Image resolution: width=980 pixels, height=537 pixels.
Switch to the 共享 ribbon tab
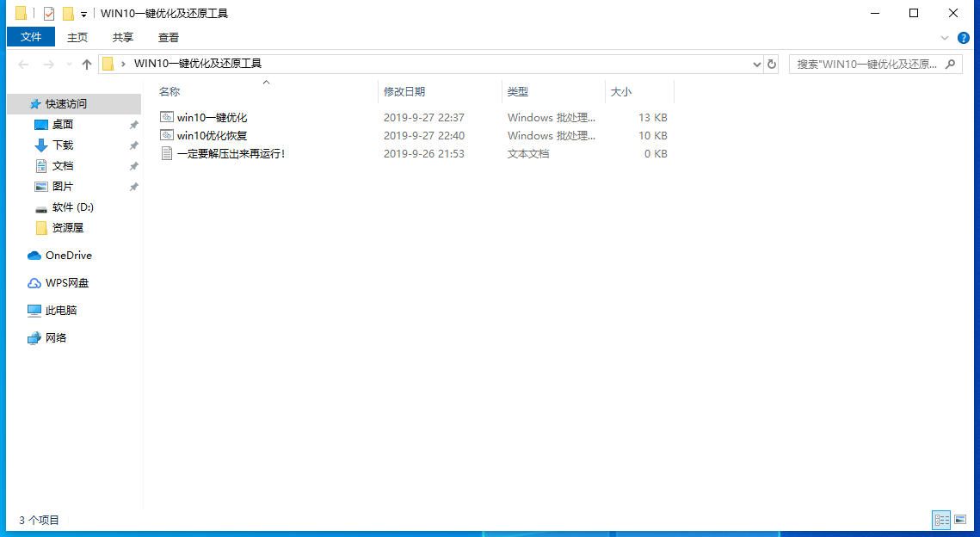point(122,38)
